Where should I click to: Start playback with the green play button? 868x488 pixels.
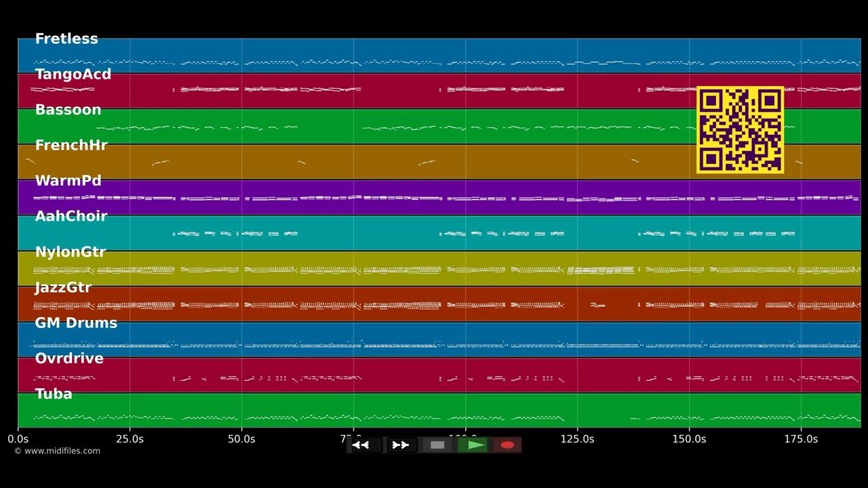pos(473,445)
